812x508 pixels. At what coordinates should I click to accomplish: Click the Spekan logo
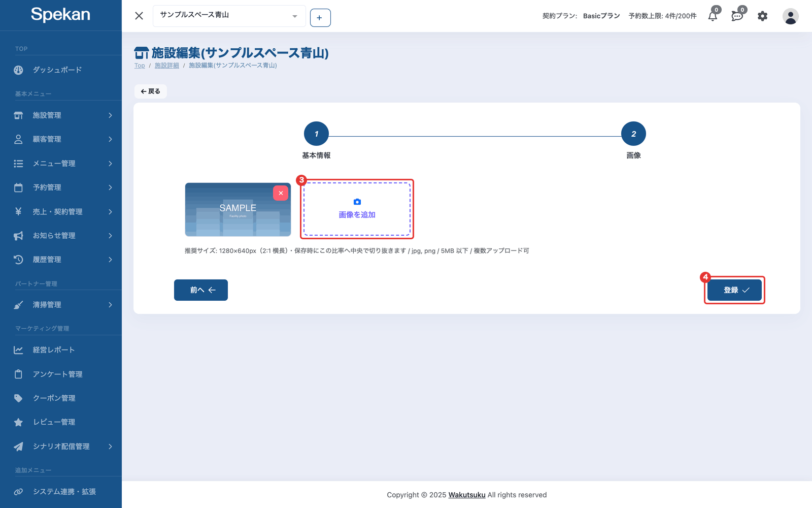(60, 14)
